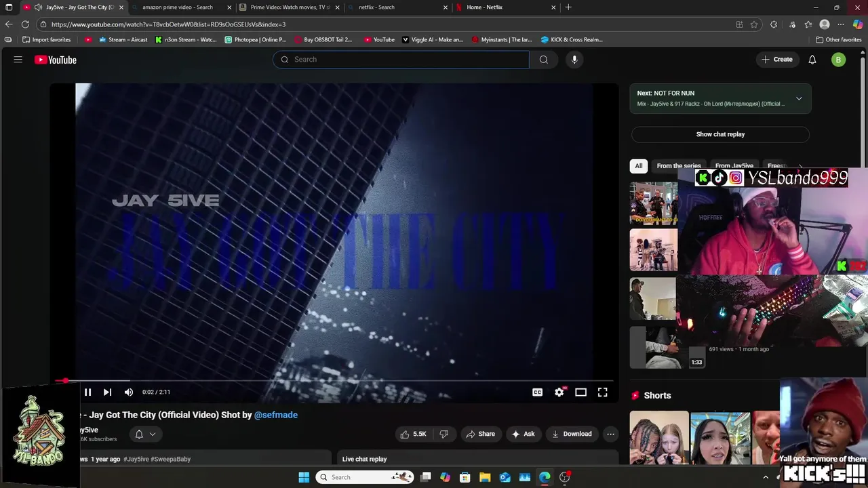
Task: Open Import favorites bookmark
Action: point(47,39)
